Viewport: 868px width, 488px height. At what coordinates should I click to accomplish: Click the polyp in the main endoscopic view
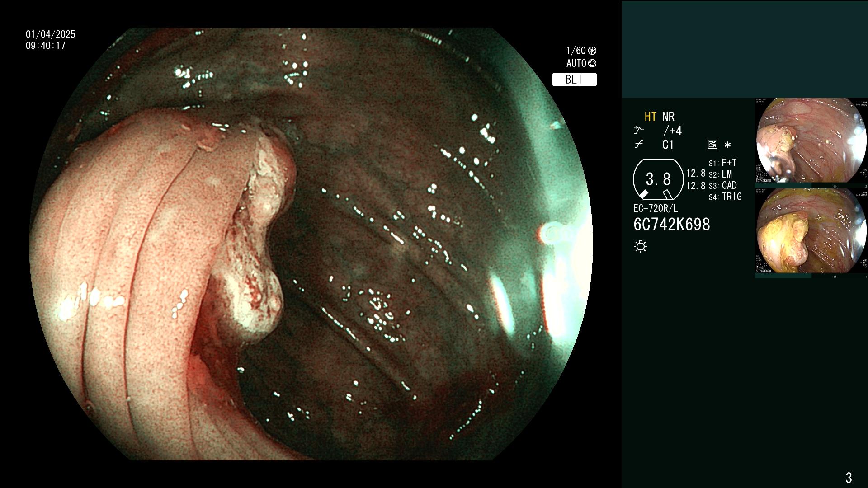pyautogui.click(x=255, y=230)
